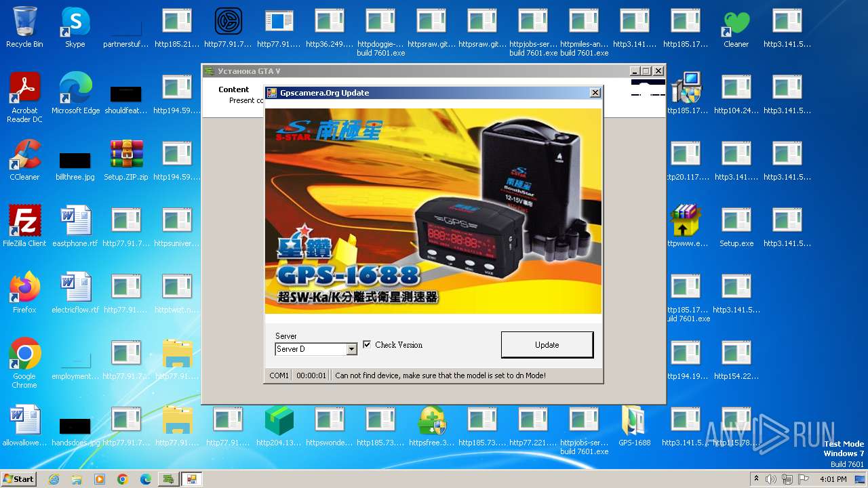Select the http77.221... desktop icon
868x488 pixels.
click(533, 426)
